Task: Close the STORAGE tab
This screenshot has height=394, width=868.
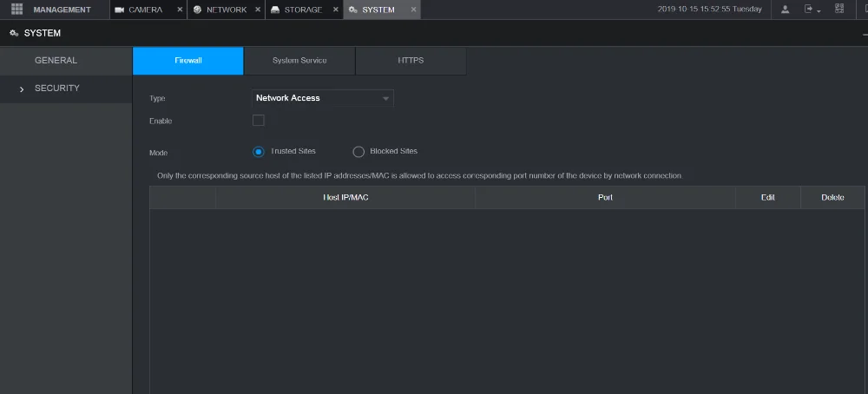Action: point(335,10)
